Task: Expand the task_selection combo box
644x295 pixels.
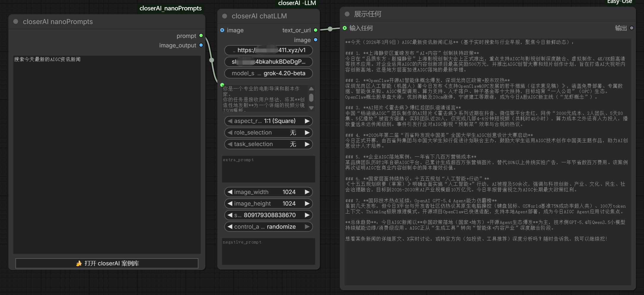Action: point(268,144)
